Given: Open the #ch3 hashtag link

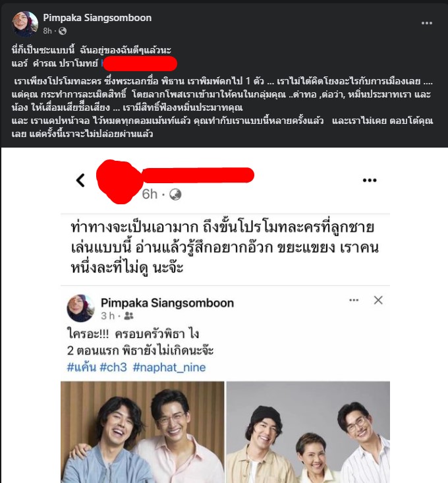Looking at the screenshot, I should (113, 367).
